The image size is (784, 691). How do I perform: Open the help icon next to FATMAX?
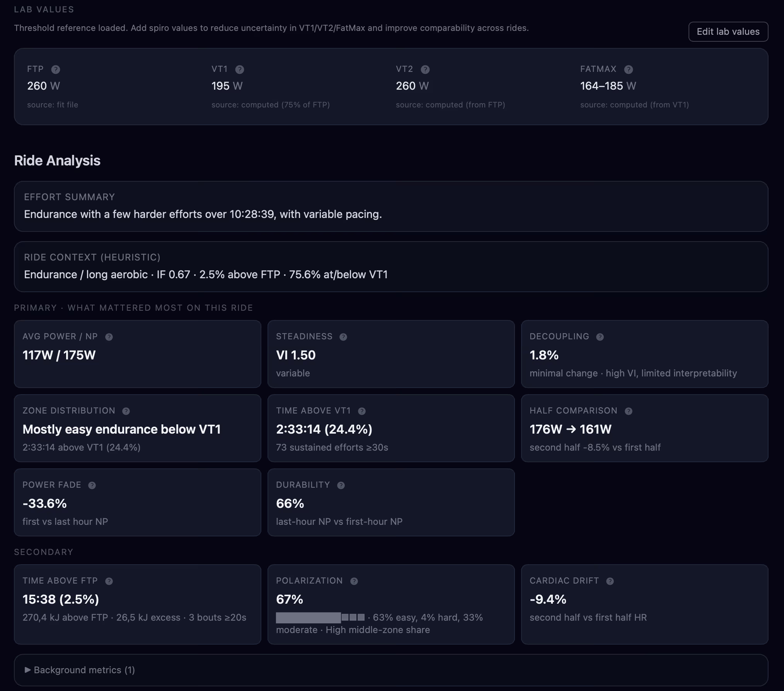628,69
